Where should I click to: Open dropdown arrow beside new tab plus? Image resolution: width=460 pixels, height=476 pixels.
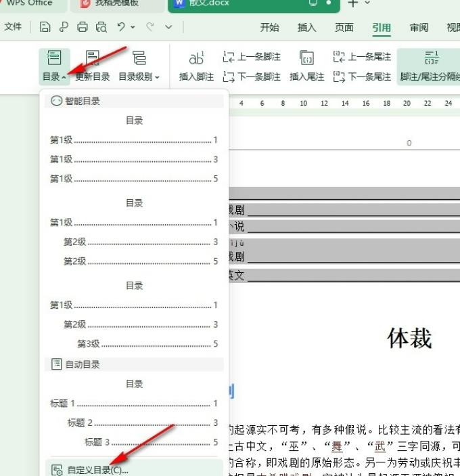[367, 3]
